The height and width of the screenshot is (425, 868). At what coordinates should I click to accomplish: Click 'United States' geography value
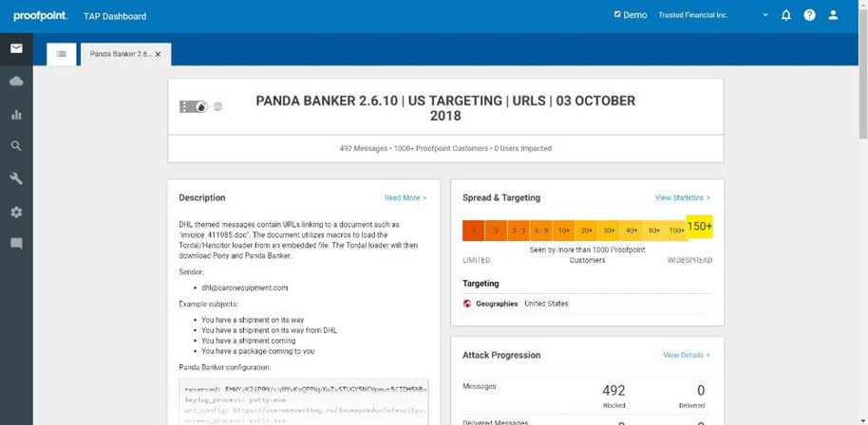[x=546, y=304]
